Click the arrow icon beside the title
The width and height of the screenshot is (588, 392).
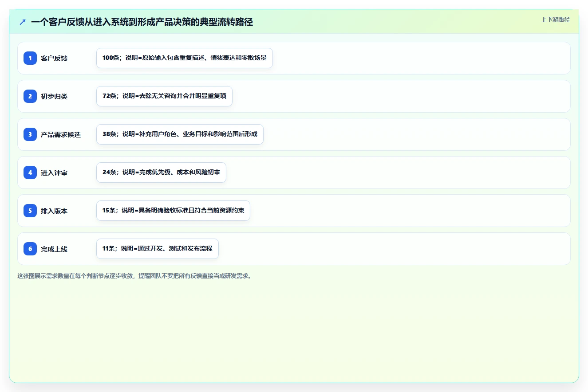point(23,22)
